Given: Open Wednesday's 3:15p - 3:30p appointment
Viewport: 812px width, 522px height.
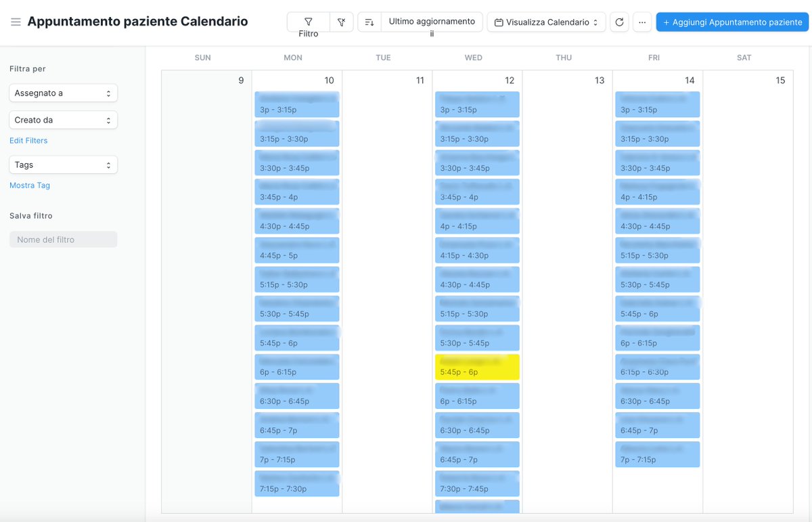Looking at the screenshot, I should click(477, 133).
